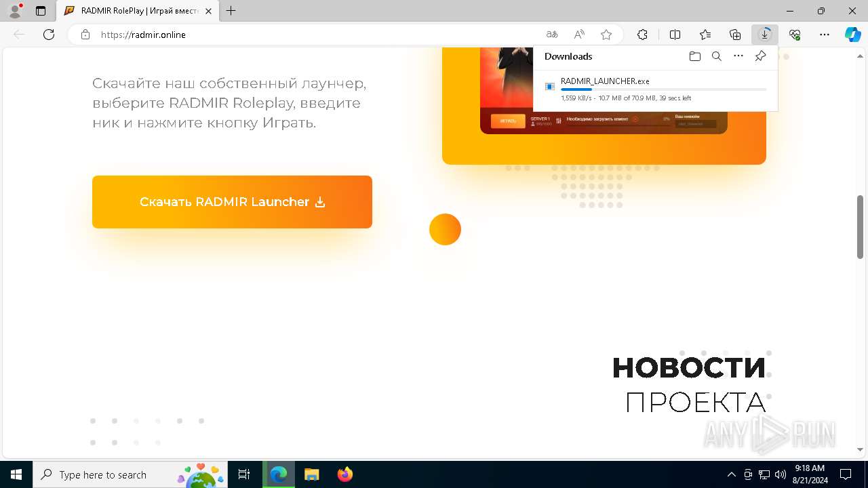Open the Copilot sidebar icon
The width and height of the screenshot is (868, 488).
[852, 35]
